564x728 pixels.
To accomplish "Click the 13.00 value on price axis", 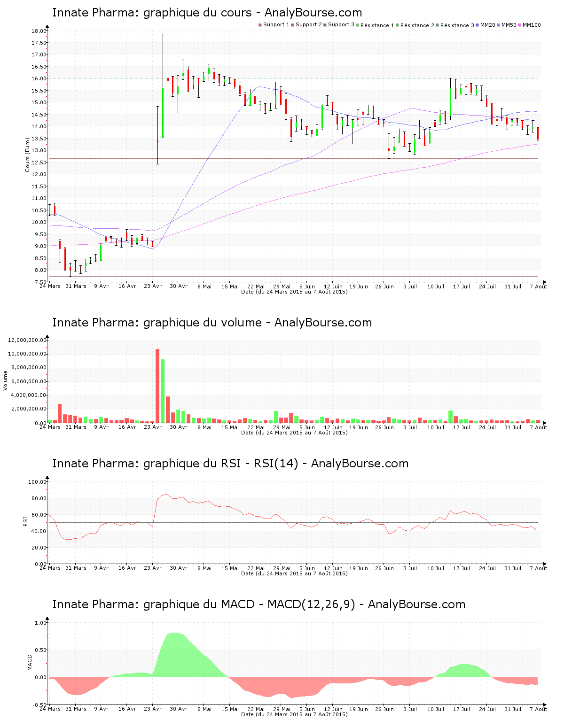I will pos(39,150).
